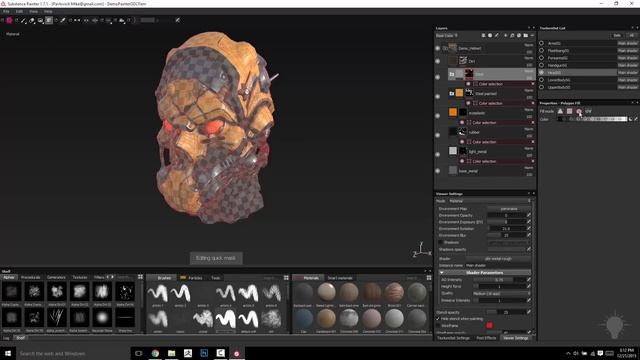The height and width of the screenshot is (360, 640).
Task: Click pencil icon beside Environment Blur
Action: (529, 235)
